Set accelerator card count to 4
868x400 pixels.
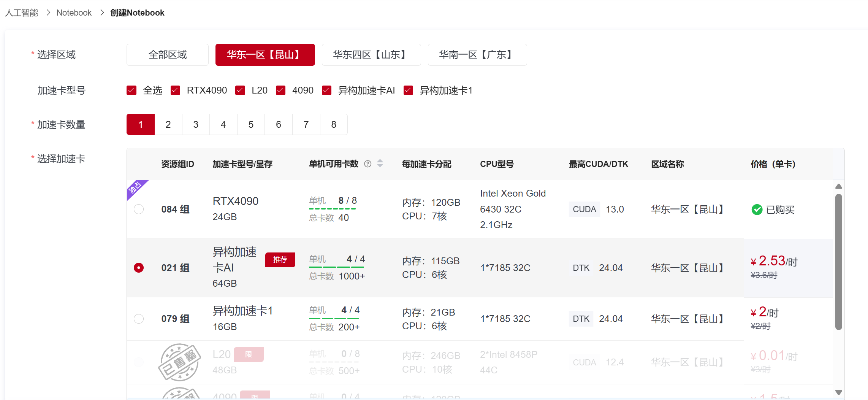pyautogui.click(x=223, y=124)
